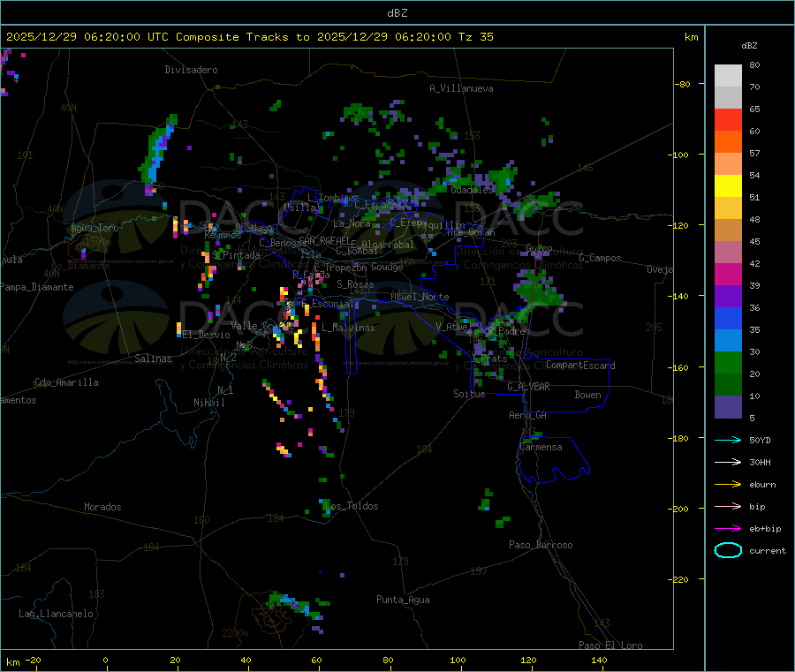Click the dBZ title at top
The image size is (795, 672).
point(397,13)
